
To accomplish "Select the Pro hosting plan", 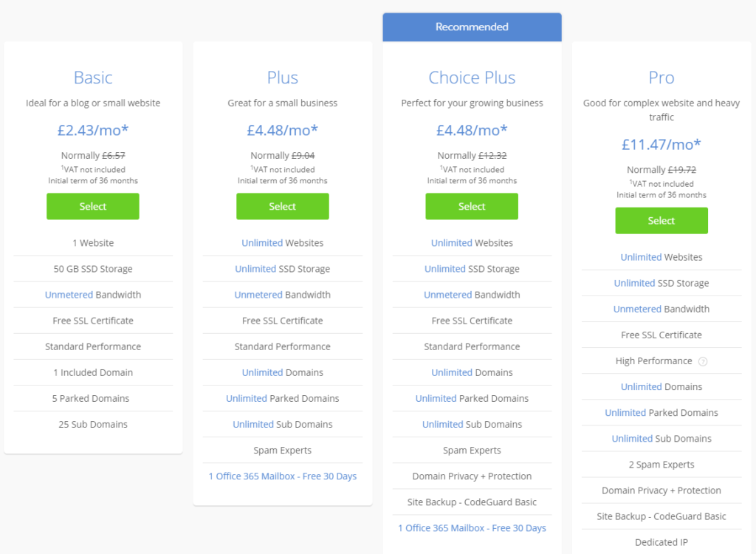I will tap(661, 221).
